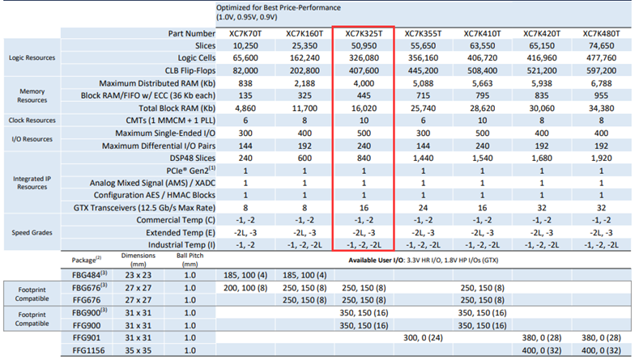Click the Dimensions (mm) column header
Screen dimensions: 639x364
click(138, 260)
